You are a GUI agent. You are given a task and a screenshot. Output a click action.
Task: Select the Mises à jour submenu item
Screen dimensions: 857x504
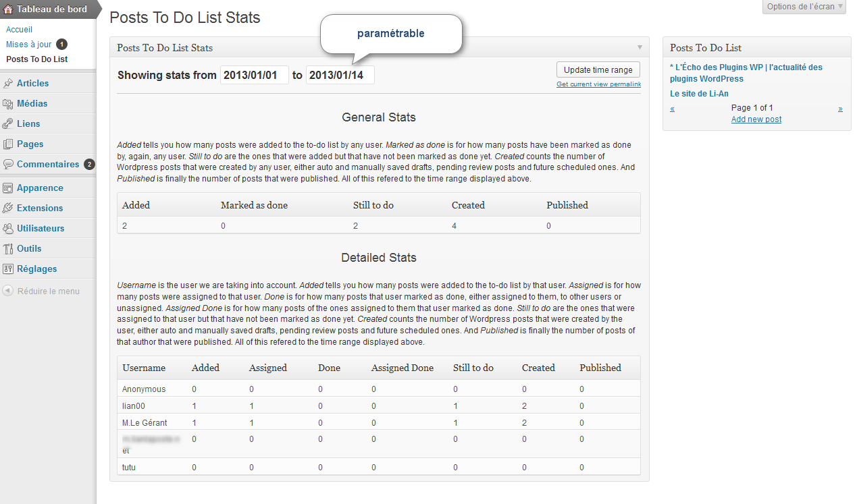29,44
